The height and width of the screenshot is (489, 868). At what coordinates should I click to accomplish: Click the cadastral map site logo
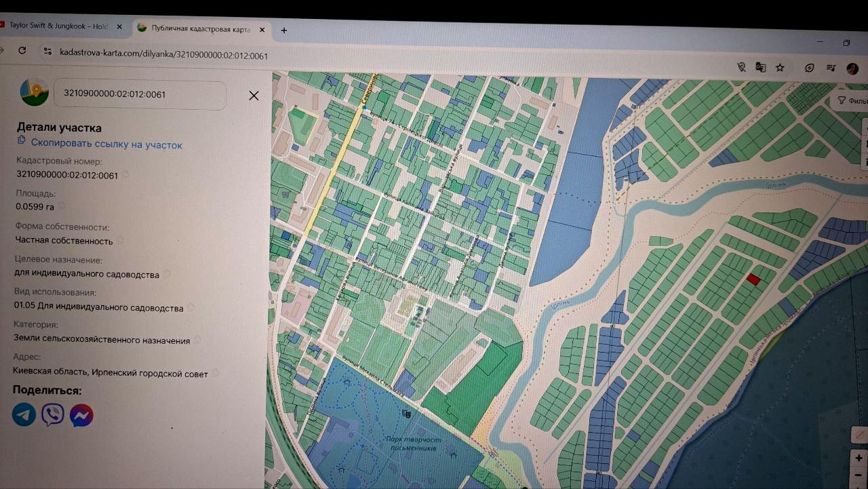34,92
